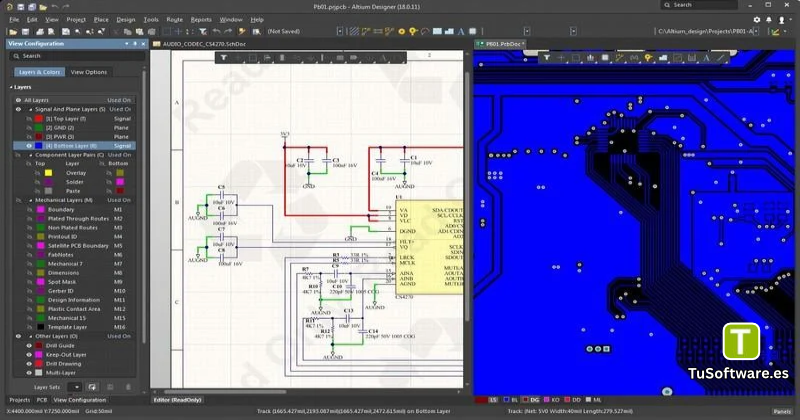
Task: Click the save icon in the main toolbar
Action: (25, 32)
